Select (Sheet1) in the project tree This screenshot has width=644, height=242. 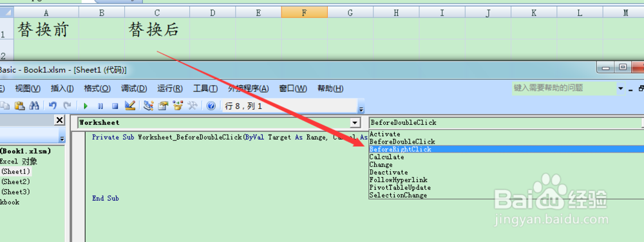click(15, 171)
